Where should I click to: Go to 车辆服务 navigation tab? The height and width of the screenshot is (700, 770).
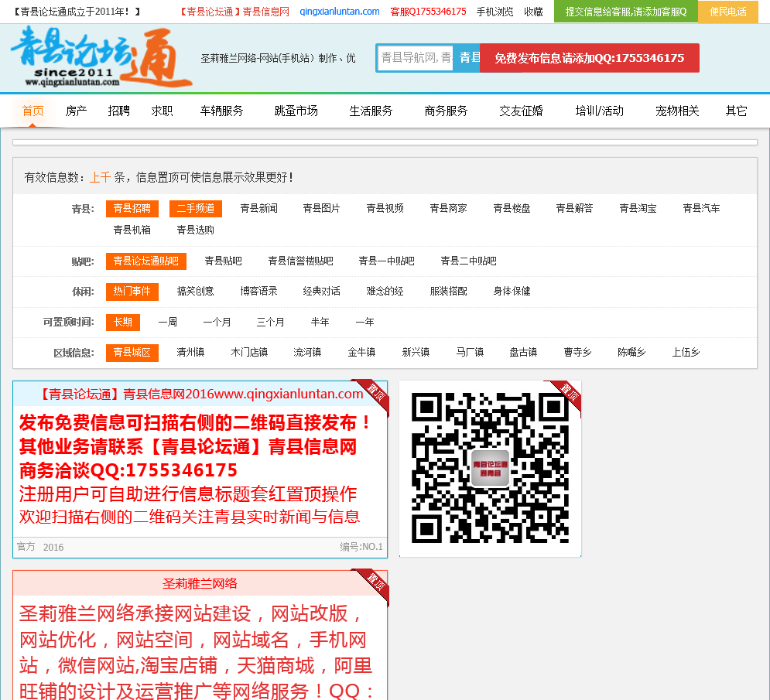(x=221, y=111)
